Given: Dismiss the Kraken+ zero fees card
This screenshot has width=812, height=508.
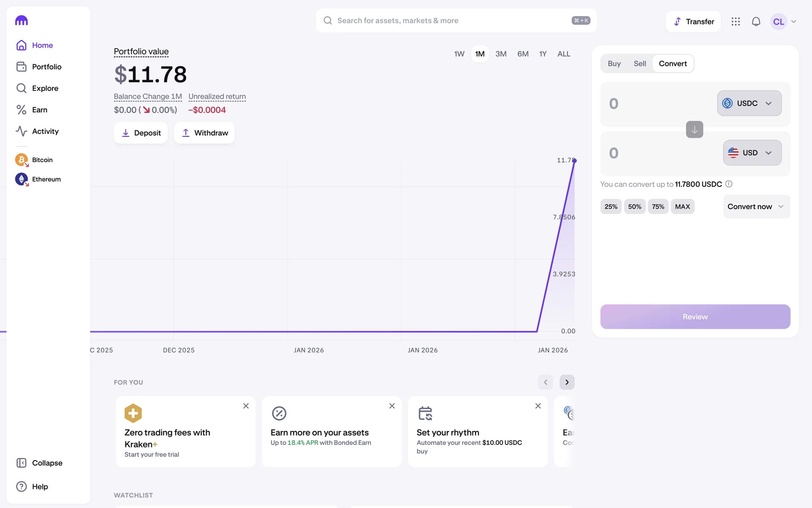Looking at the screenshot, I should (x=246, y=406).
